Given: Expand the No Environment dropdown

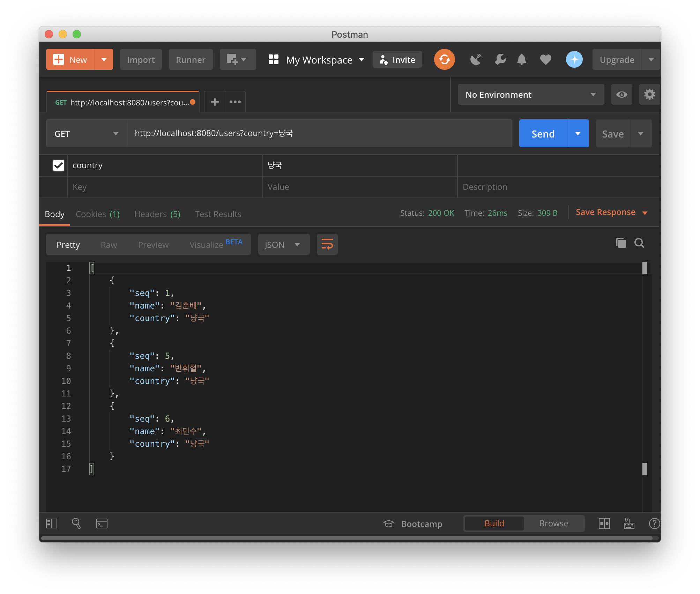Looking at the screenshot, I should pos(530,95).
